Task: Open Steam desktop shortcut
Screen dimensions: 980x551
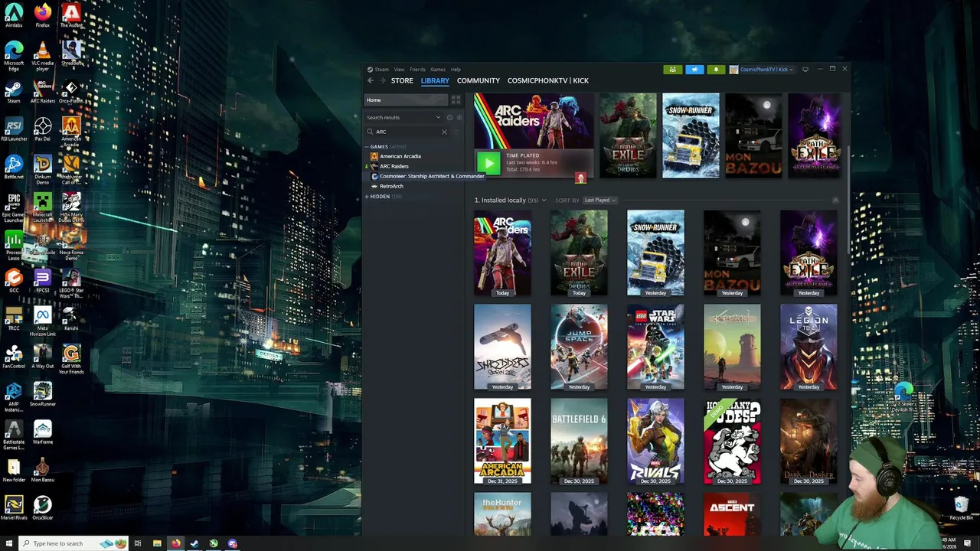Action: pyautogui.click(x=14, y=92)
